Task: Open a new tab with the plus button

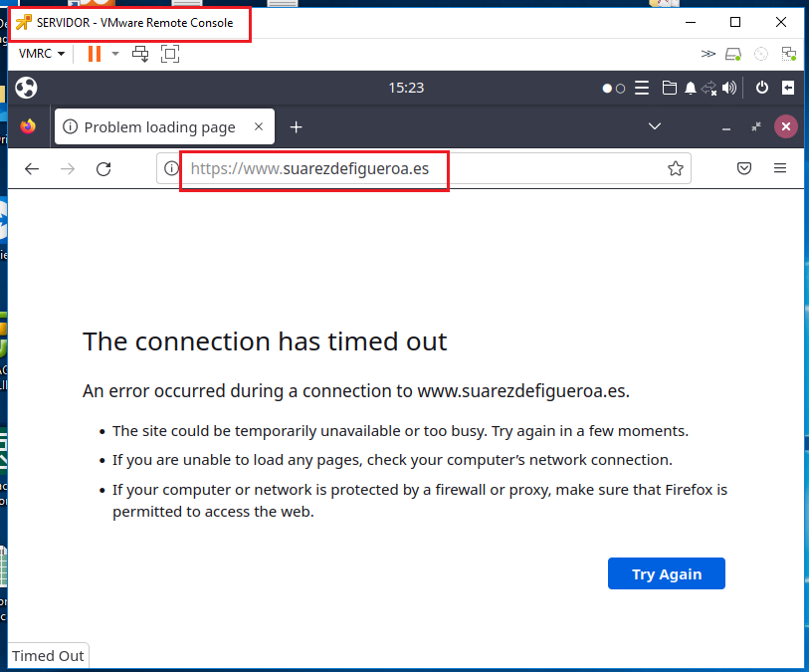Action: (296, 126)
